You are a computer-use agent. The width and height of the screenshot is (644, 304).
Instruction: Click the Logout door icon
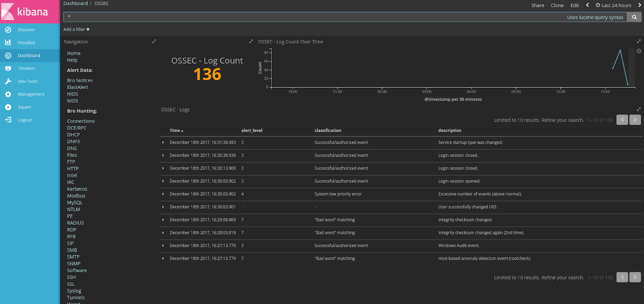(8, 120)
